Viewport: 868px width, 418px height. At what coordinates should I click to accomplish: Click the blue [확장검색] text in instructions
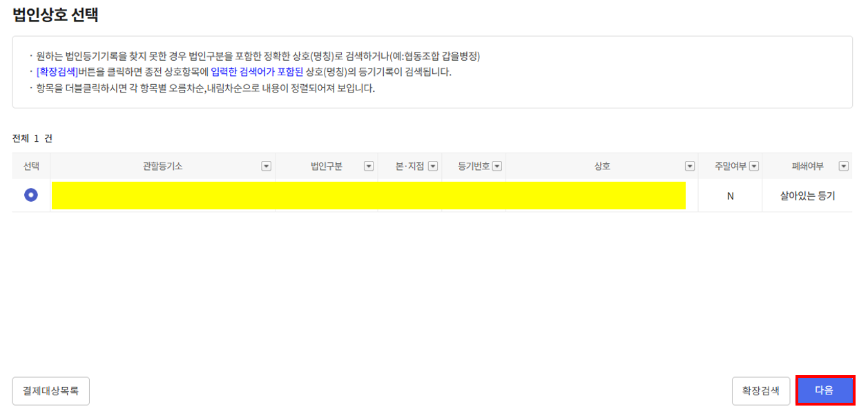point(57,72)
